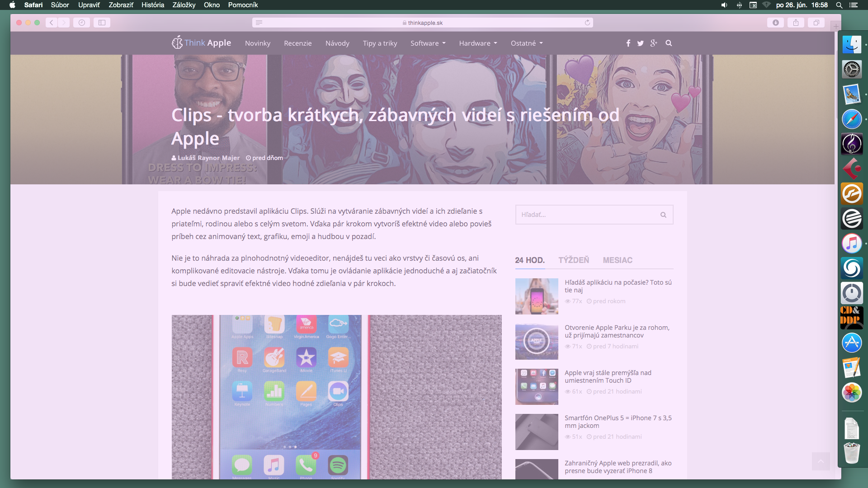The image size is (868, 488).
Task: Open the Apple menu
Action: 12,5
